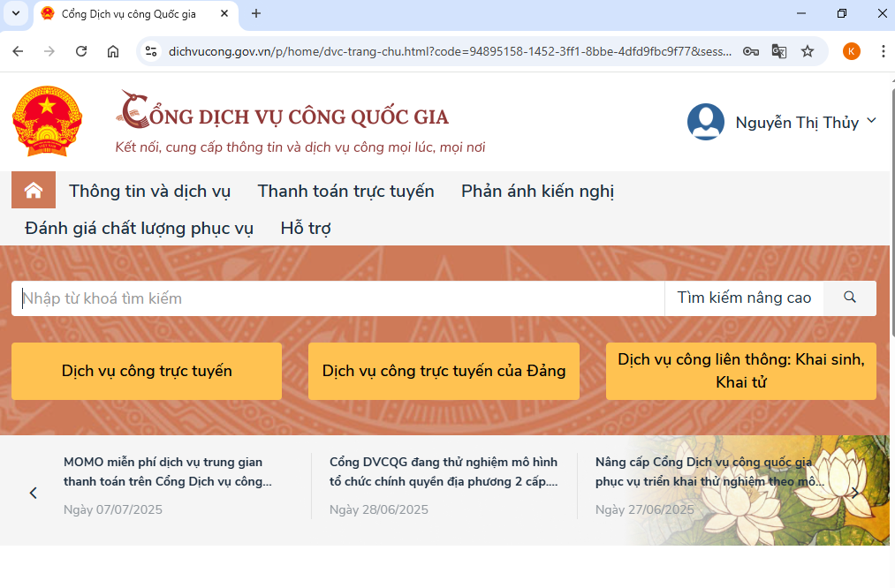Viewport: 895px width, 588px height.
Task: Open saved password key icon
Action: [x=751, y=51]
